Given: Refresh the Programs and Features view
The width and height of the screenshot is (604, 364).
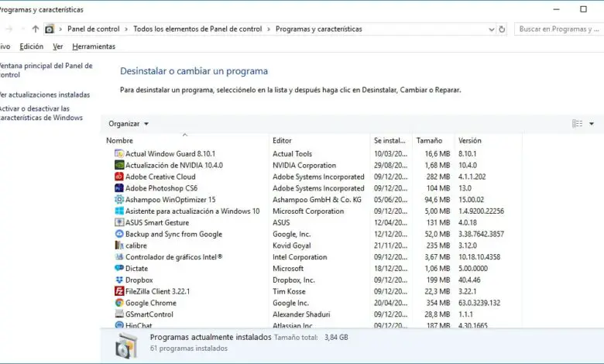Looking at the screenshot, I should click(x=502, y=29).
